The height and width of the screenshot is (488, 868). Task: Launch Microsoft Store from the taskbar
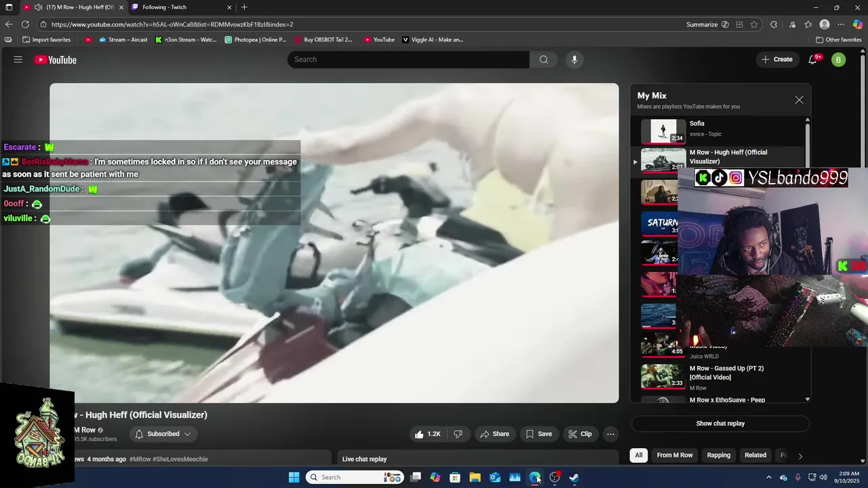tap(455, 477)
